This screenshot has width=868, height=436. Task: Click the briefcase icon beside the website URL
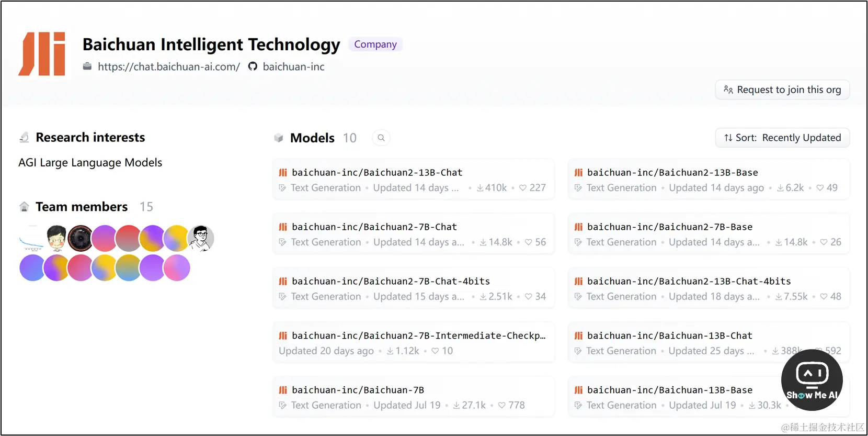tap(87, 66)
